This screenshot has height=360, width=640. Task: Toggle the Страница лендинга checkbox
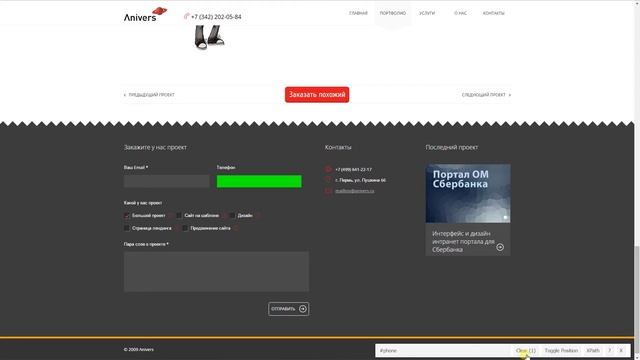pyautogui.click(x=127, y=228)
